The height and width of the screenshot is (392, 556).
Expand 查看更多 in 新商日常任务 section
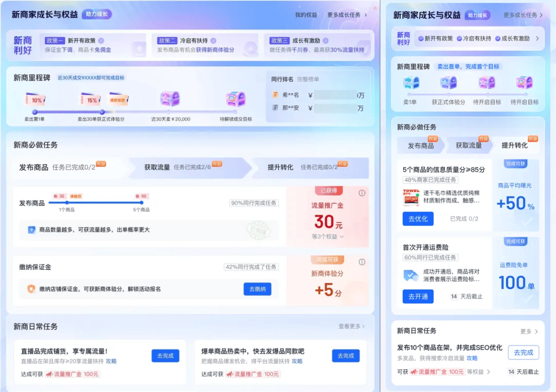(x=352, y=326)
